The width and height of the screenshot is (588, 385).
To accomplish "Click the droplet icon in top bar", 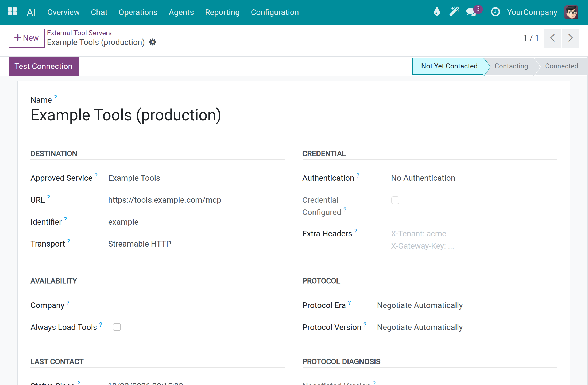I will click(437, 12).
